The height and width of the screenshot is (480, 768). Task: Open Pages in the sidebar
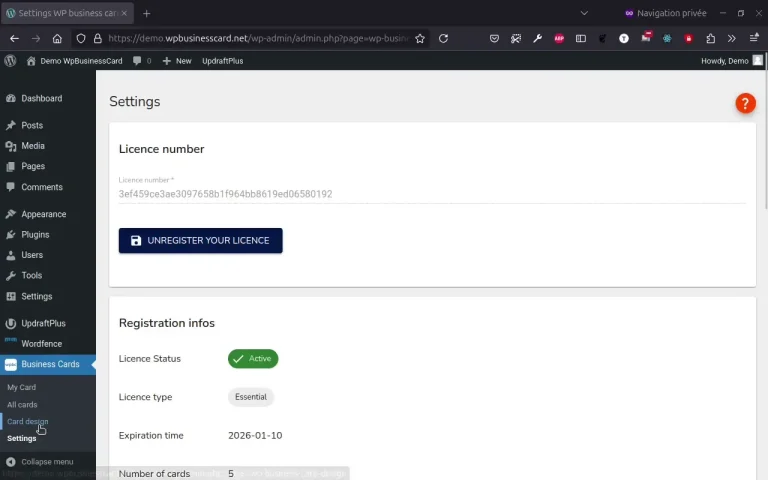pyautogui.click(x=33, y=167)
